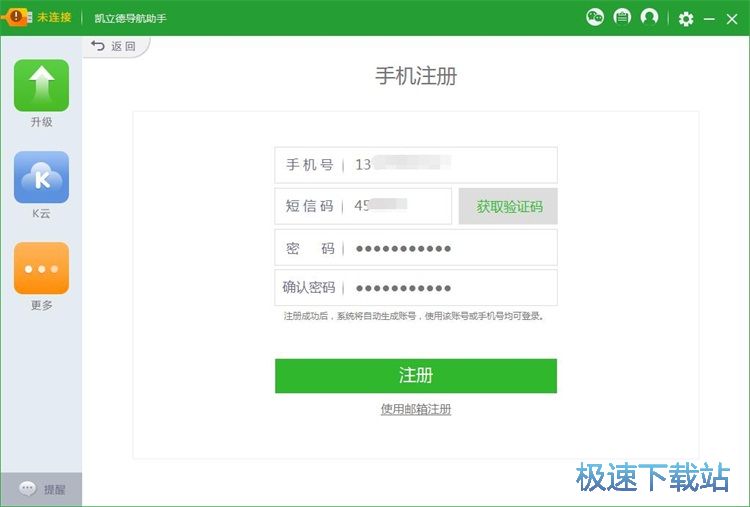Focus the 短信码 SMS code field
Viewport: 750px width, 507px height.
tap(363, 206)
